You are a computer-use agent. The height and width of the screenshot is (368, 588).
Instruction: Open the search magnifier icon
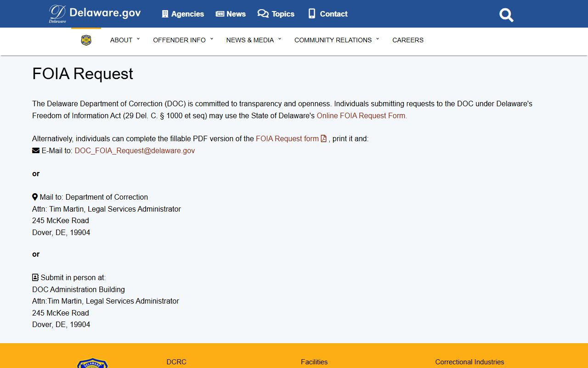pos(506,15)
